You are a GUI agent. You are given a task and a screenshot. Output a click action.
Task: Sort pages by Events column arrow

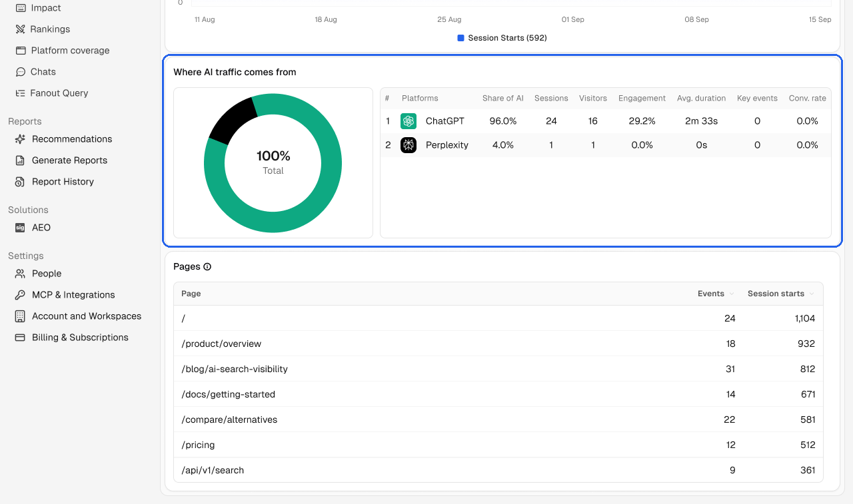[732, 294]
